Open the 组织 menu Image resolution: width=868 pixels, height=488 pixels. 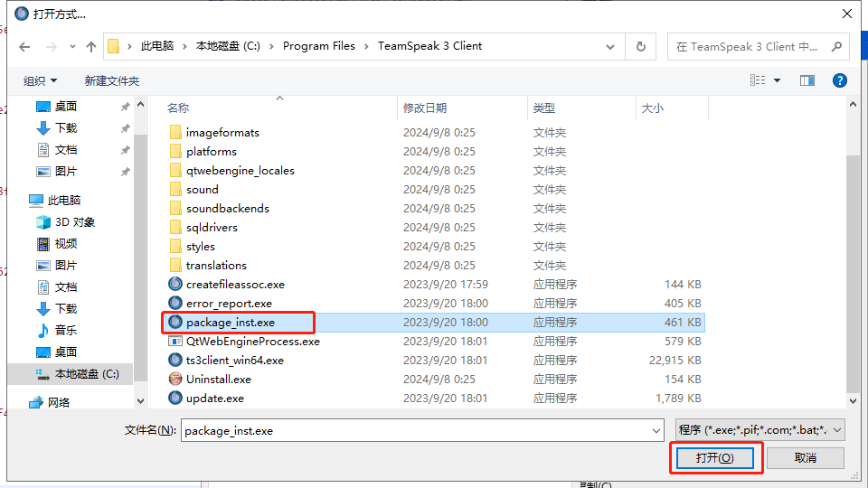coord(40,80)
